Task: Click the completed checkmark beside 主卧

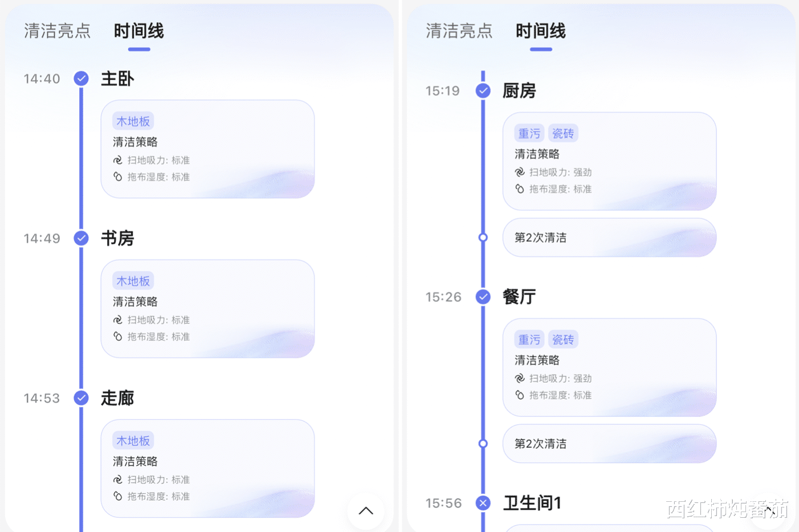Action: [81, 79]
